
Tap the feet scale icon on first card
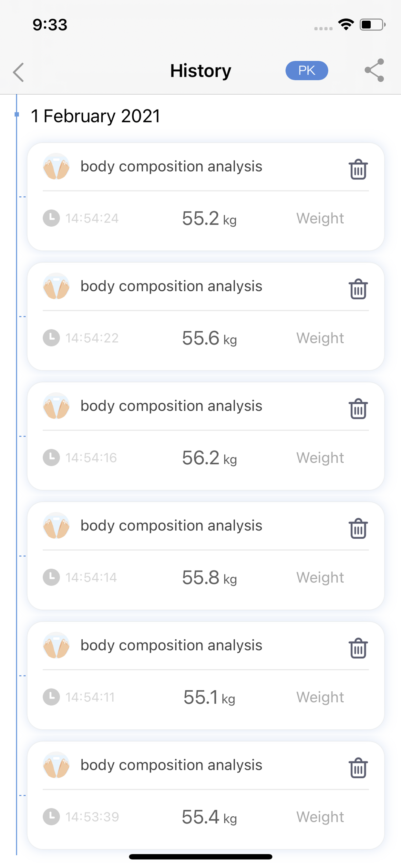coord(56,166)
